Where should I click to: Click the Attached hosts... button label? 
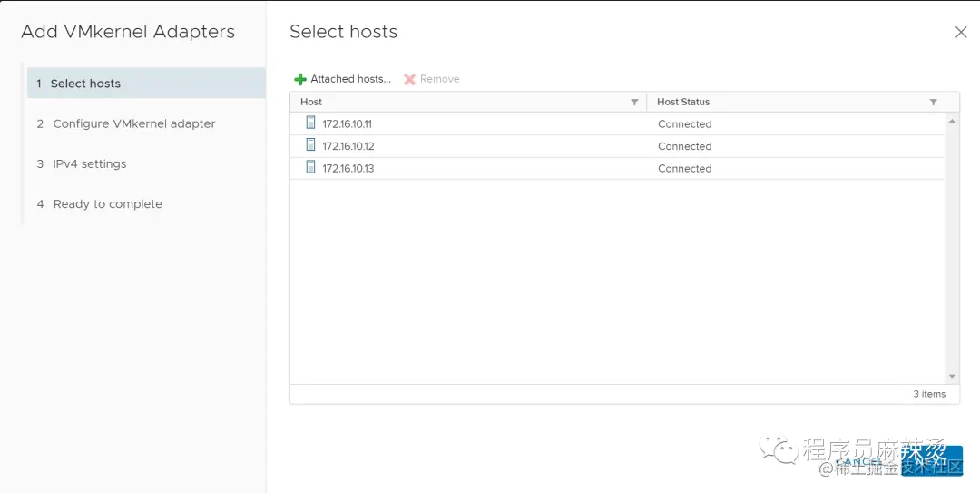(x=350, y=80)
